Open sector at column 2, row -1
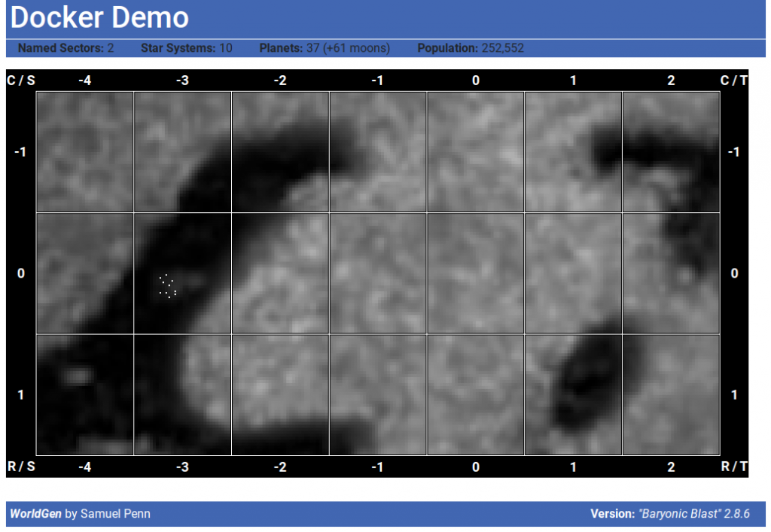The image size is (771, 532). coord(671,152)
